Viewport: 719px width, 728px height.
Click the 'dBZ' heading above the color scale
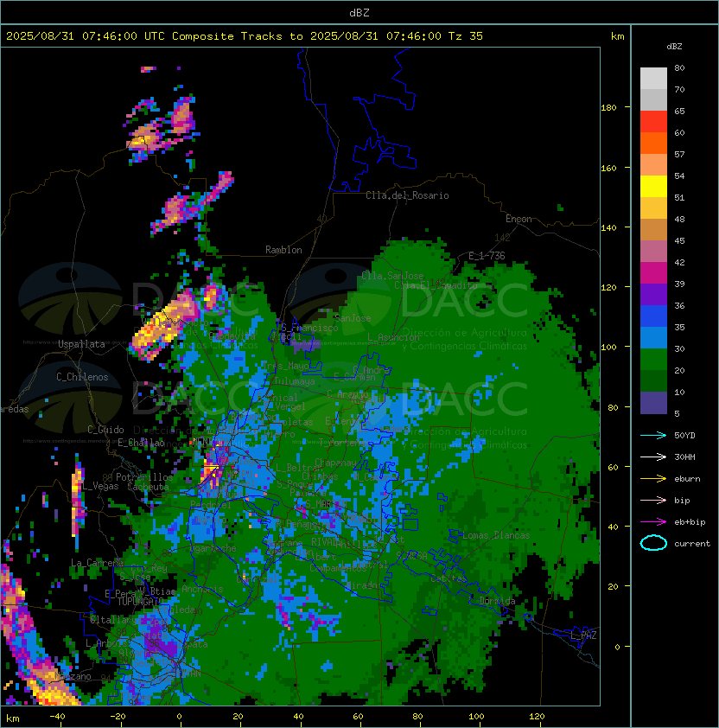(674, 47)
